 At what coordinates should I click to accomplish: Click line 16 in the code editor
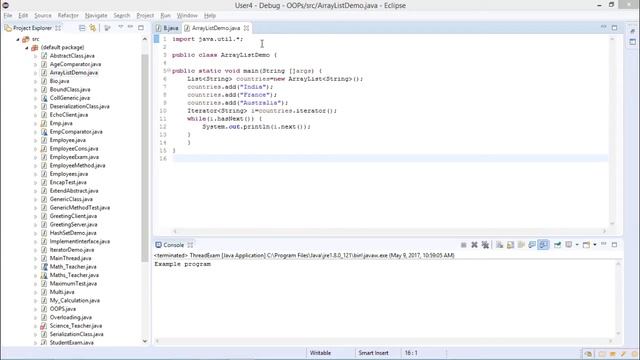coord(390,158)
